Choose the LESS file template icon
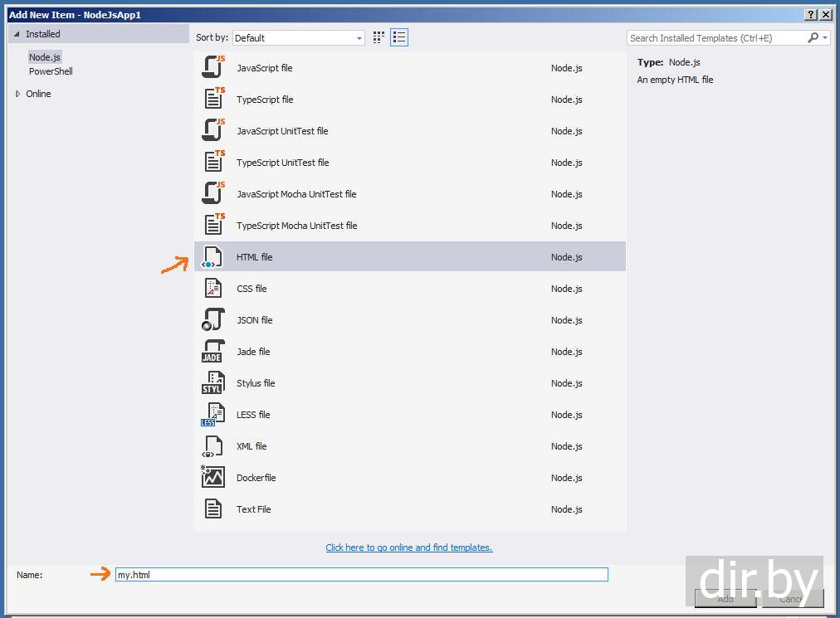 212,415
